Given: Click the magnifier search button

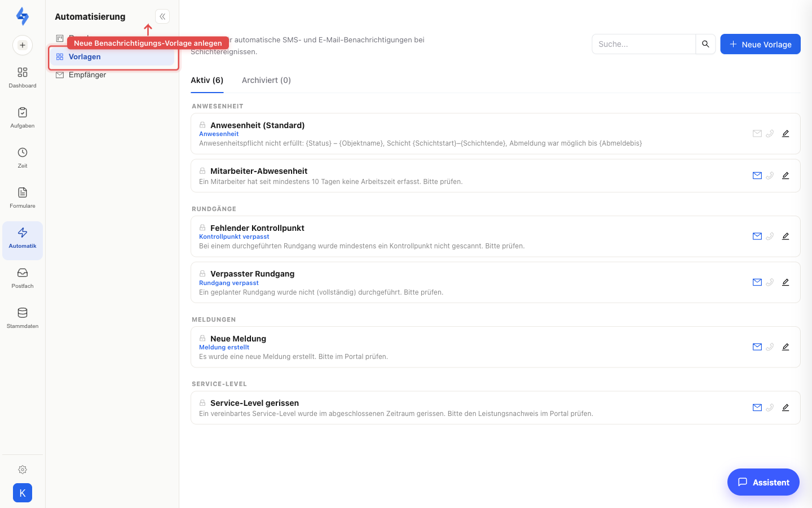Looking at the screenshot, I should pyautogui.click(x=705, y=44).
